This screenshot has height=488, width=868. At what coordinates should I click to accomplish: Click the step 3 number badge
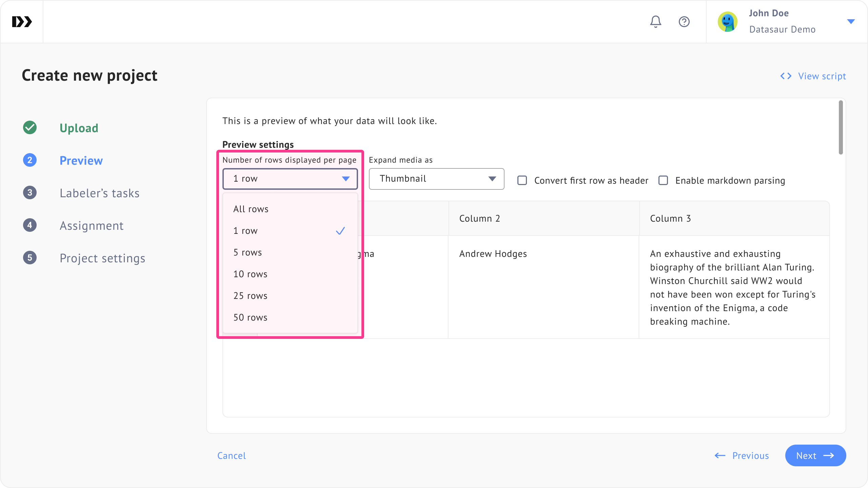click(x=30, y=193)
